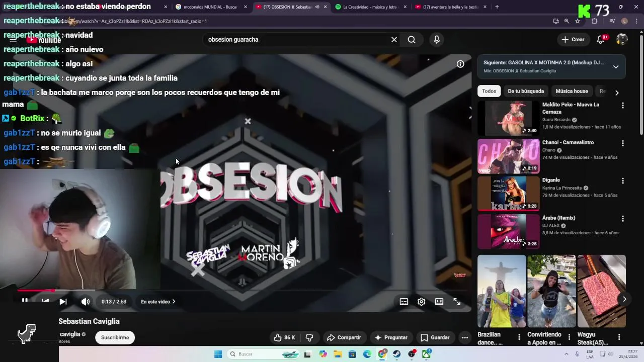Like the video (86 K)
The height and width of the screenshot is (362, 644).
[284, 337]
